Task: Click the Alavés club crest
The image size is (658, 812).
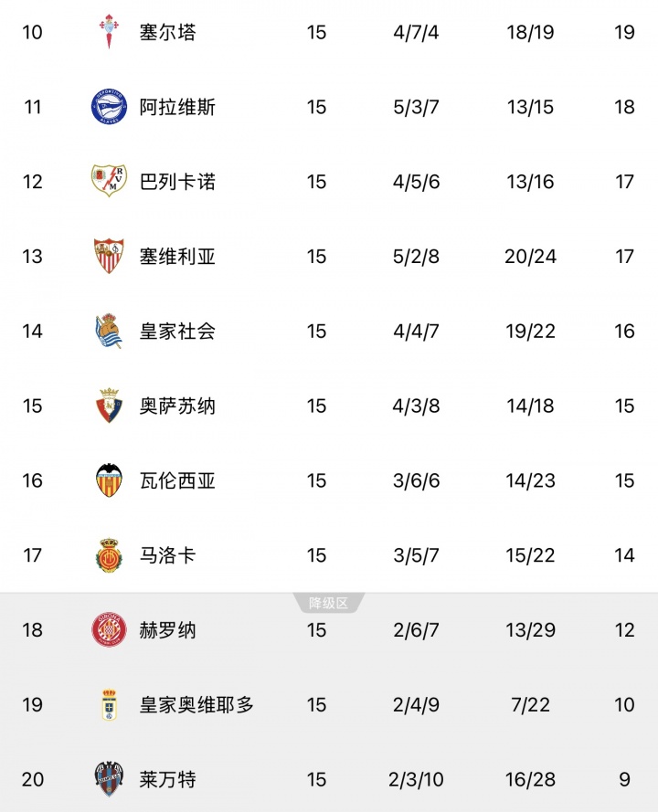Action: click(x=109, y=108)
